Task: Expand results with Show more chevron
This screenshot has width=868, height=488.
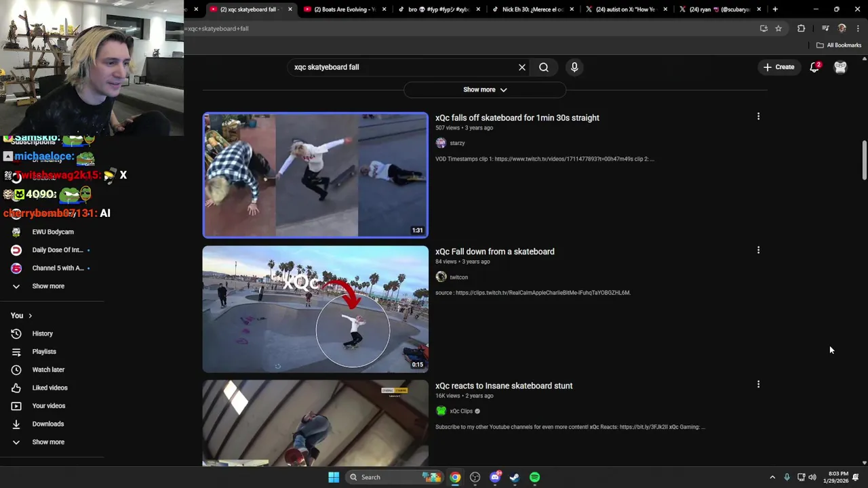Action: coord(485,89)
